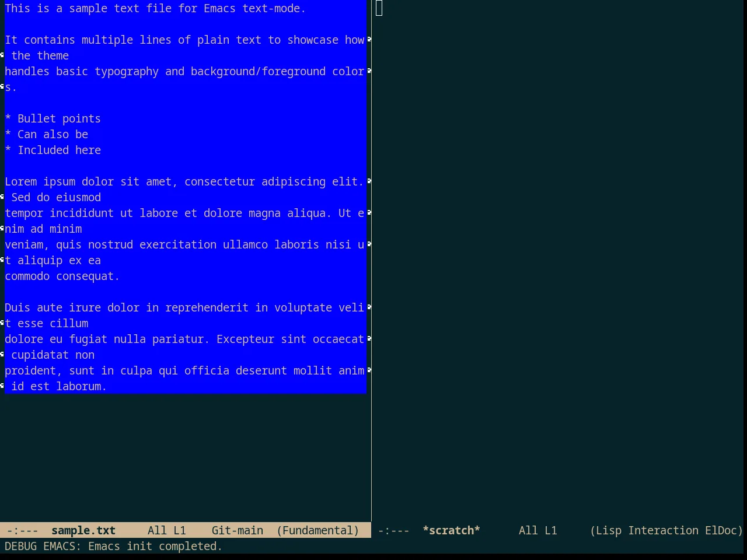Click the '* Bullet points' line
747x560 pixels.
coord(53,118)
